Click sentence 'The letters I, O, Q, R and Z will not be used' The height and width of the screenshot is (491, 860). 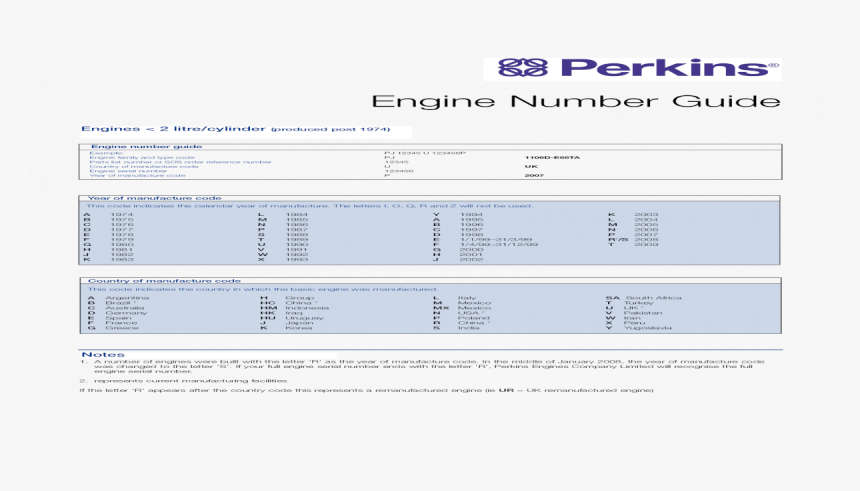tap(433, 206)
